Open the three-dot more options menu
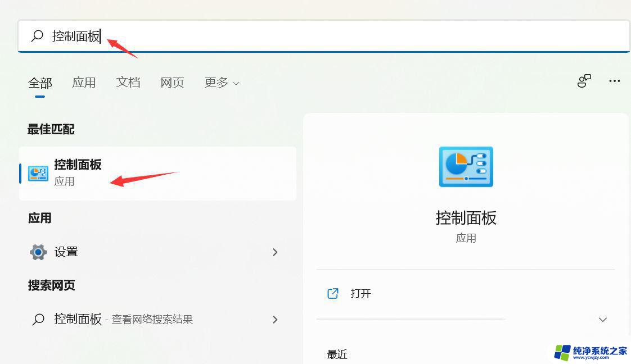Screen dimensions: 631x364 pyautogui.click(x=614, y=81)
